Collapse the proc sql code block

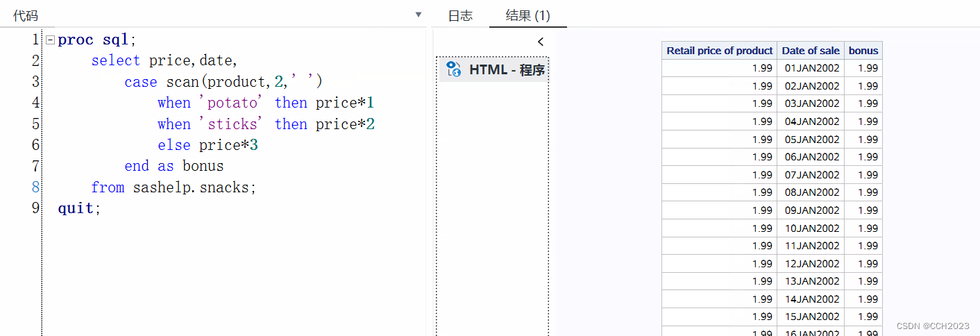[50, 40]
